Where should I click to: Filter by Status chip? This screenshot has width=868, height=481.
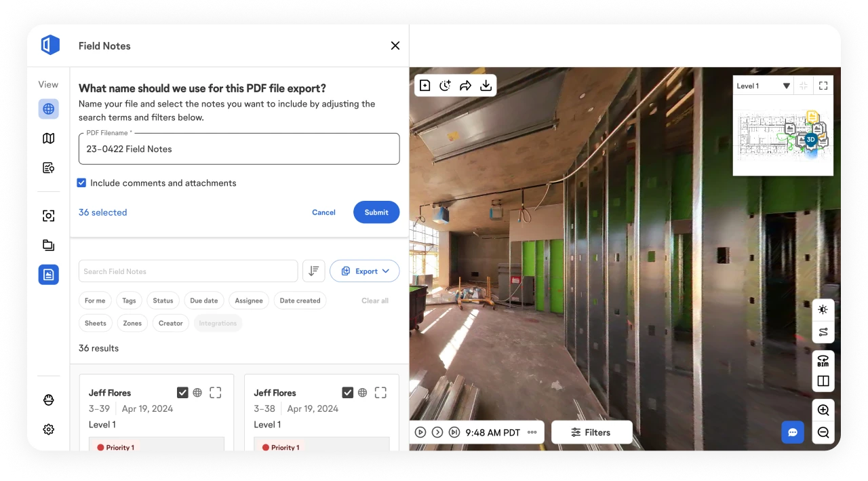(x=163, y=301)
